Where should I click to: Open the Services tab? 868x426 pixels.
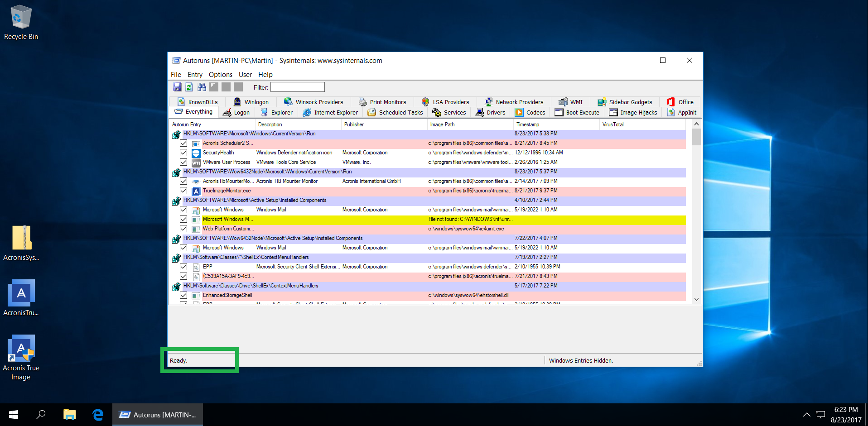[449, 112]
